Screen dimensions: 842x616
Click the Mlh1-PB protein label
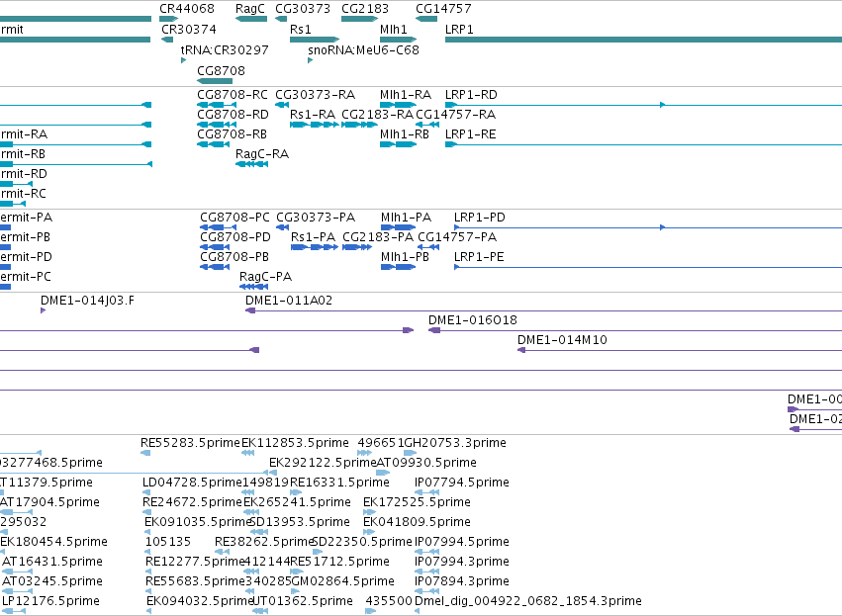(x=406, y=257)
